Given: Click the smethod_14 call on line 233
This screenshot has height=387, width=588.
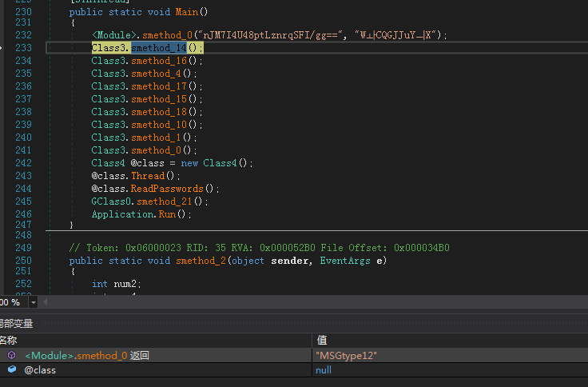Looking at the screenshot, I should (x=159, y=48).
